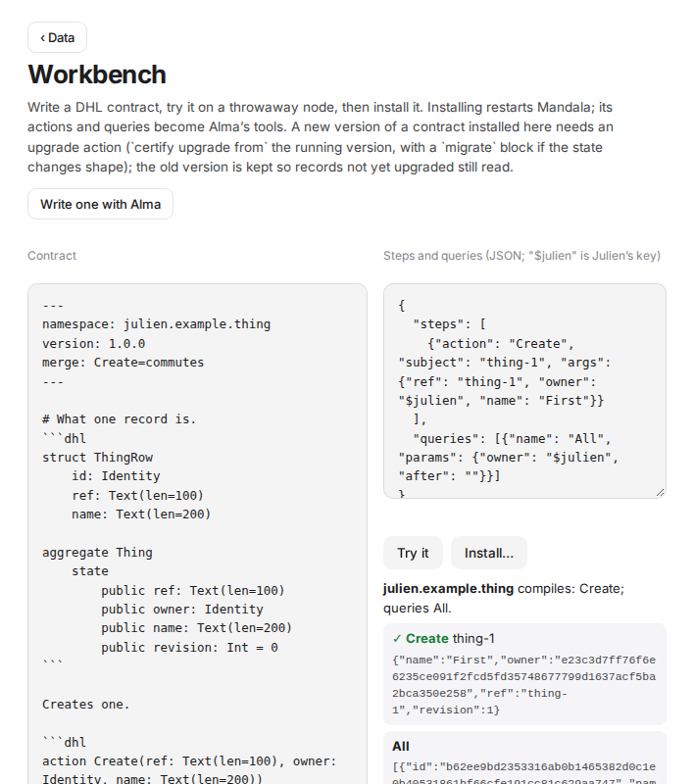Click the 'Workbench' page heading
The width and height of the screenshot is (694, 784).
[97, 74]
